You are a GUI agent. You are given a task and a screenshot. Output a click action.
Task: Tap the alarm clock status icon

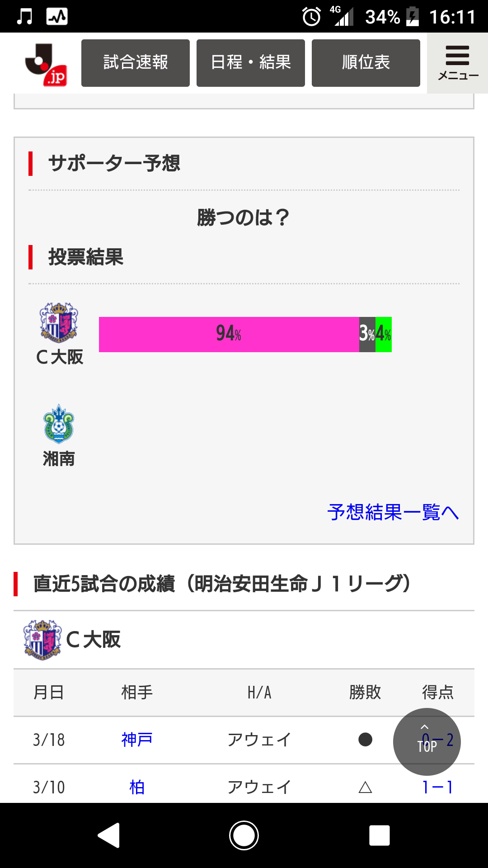[311, 17]
